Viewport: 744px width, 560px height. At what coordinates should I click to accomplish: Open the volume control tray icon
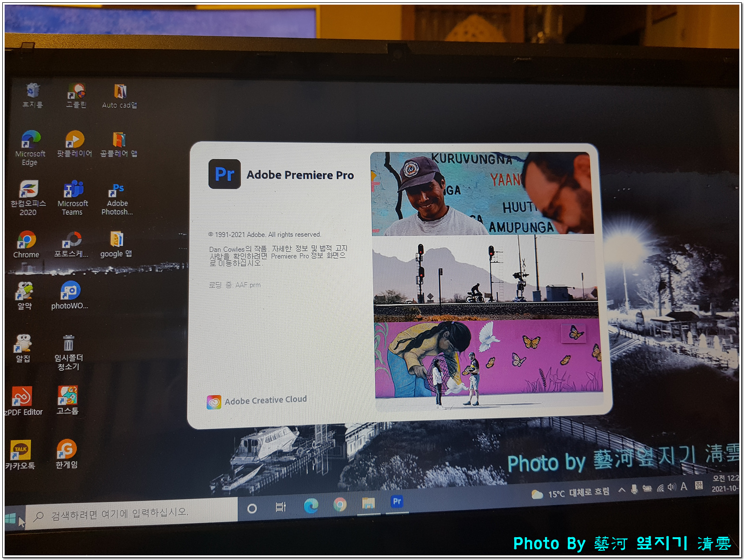(671, 487)
